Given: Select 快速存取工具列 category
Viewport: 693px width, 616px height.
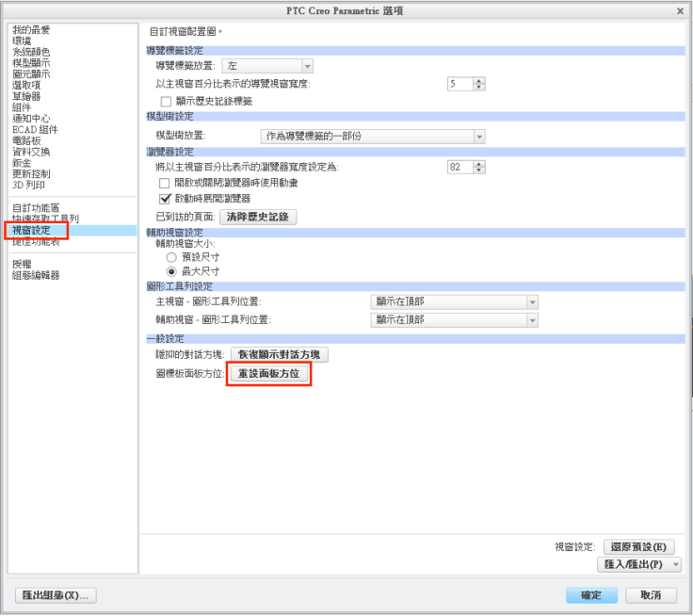Looking at the screenshot, I should pyautogui.click(x=45, y=219).
